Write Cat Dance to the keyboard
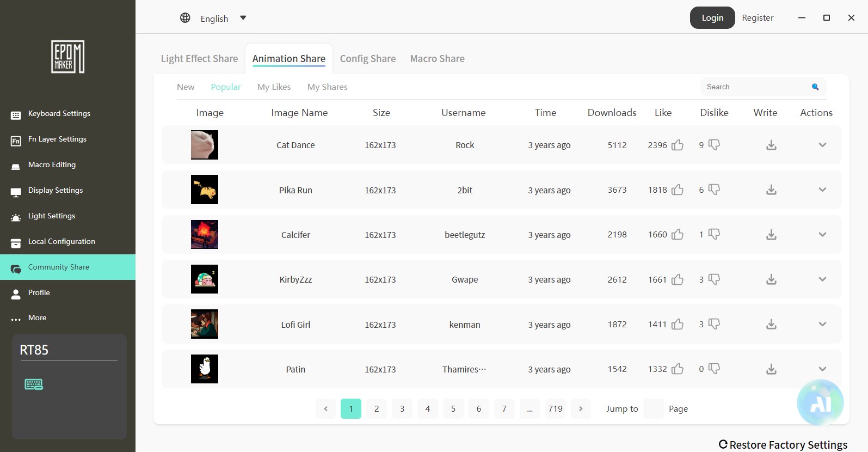Viewport: 868px width, 452px height. pos(771,145)
